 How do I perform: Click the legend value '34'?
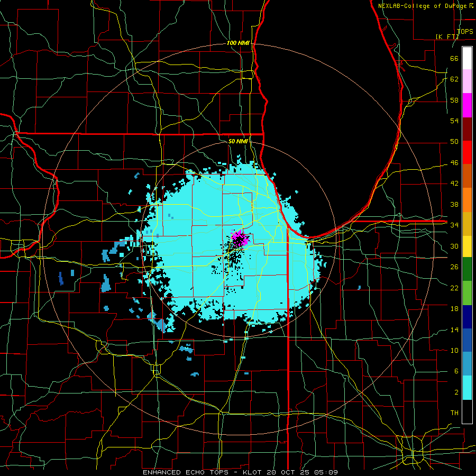(x=454, y=225)
